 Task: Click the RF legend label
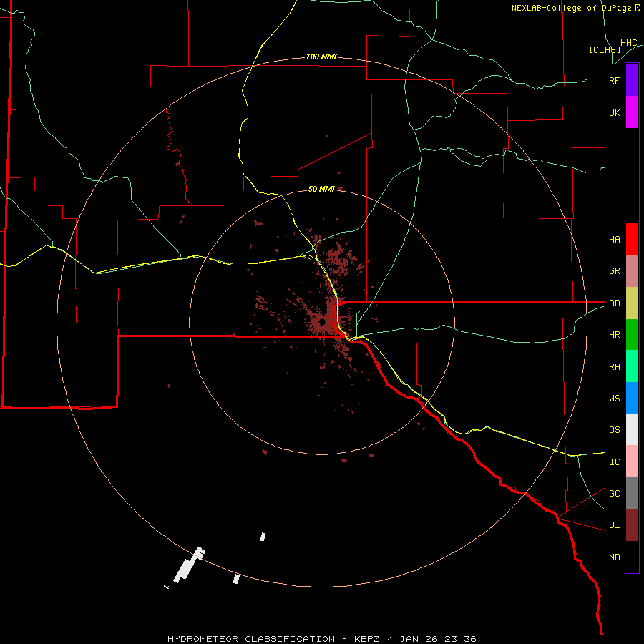(614, 80)
